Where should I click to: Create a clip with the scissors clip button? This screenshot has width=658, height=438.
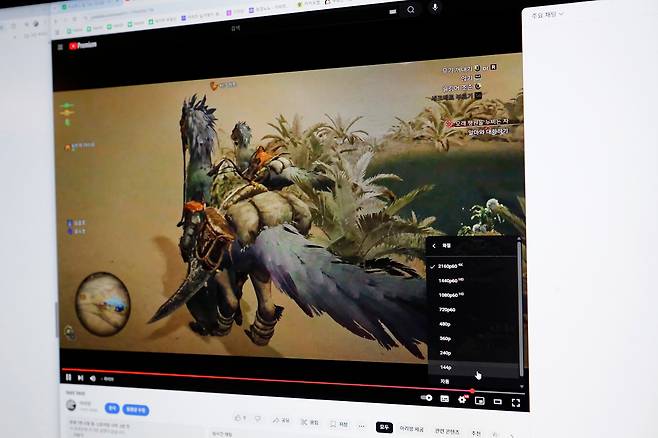tap(310, 422)
